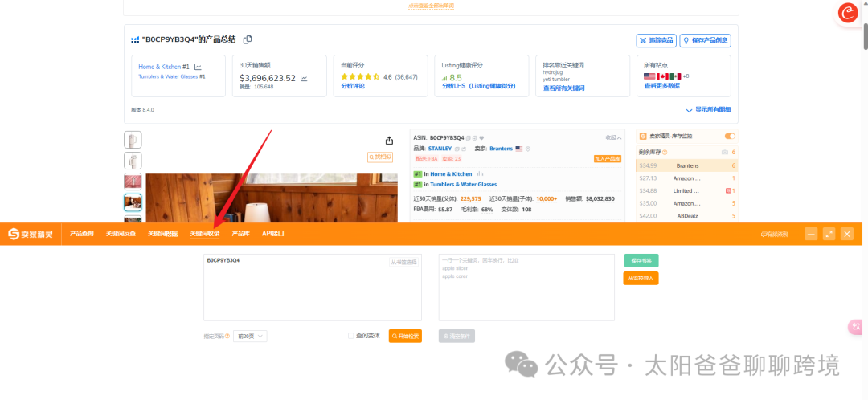
Task: Click the green 保存书签 button
Action: coord(641,260)
